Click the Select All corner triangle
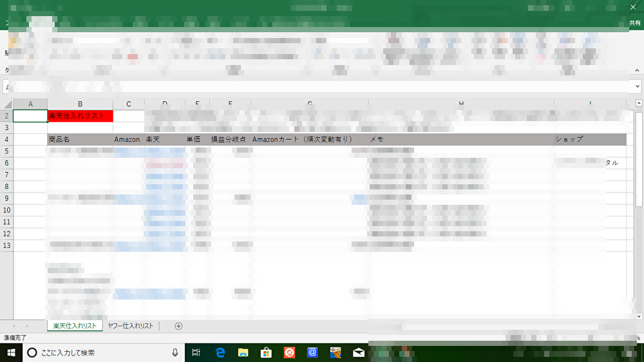Image resolution: width=644 pixels, height=362 pixels. [x=7, y=104]
